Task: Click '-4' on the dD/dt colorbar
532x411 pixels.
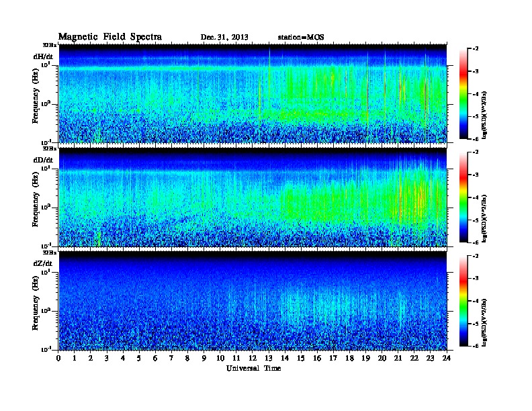Action: [x=476, y=197]
